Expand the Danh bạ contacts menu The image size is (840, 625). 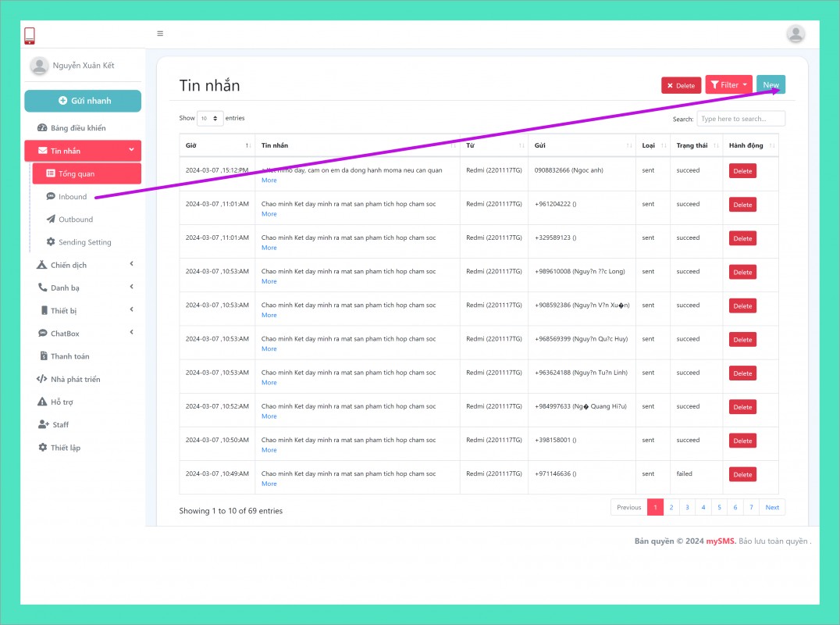click(x=83, y=288)
